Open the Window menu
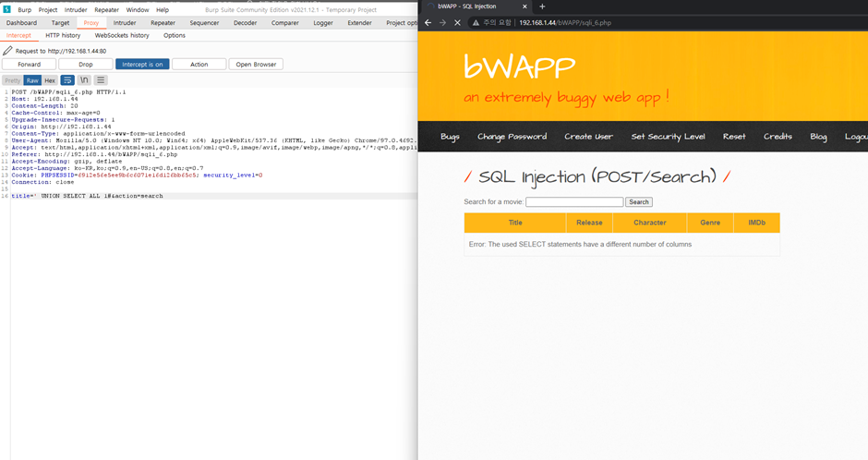868x460 pixels. tap(138, 10)
